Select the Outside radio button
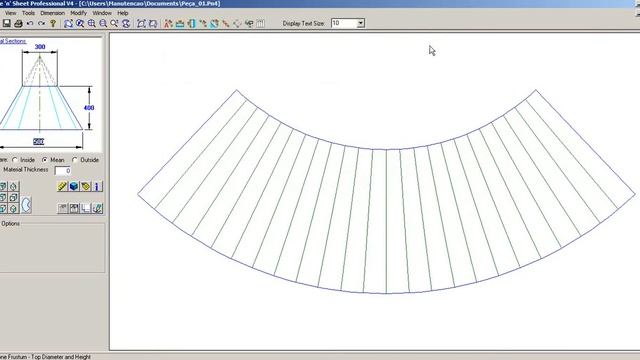 click(x=75, y=160)
